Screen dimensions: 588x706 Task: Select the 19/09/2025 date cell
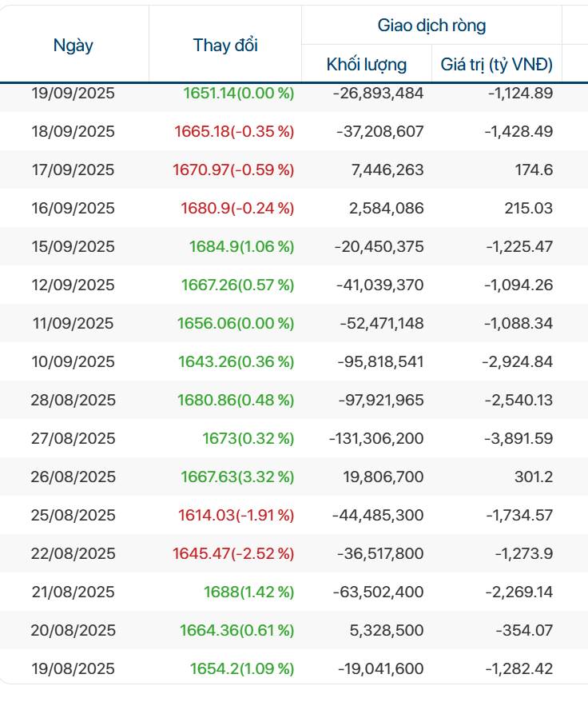(73, 94)
